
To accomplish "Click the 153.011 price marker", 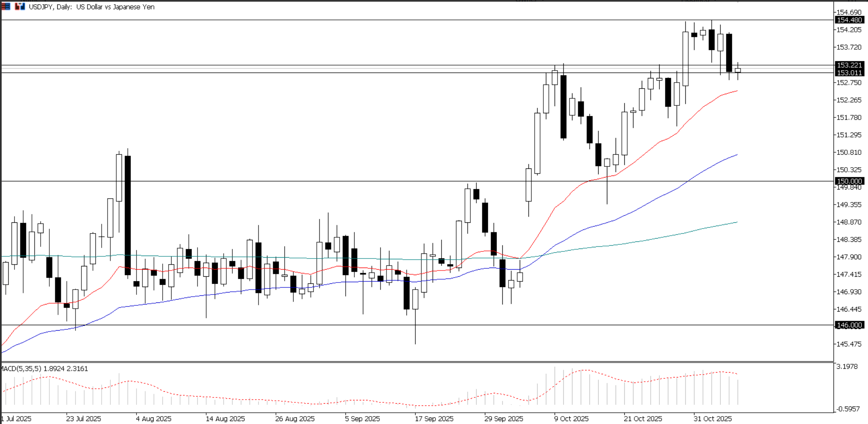I will click(850, 73).
